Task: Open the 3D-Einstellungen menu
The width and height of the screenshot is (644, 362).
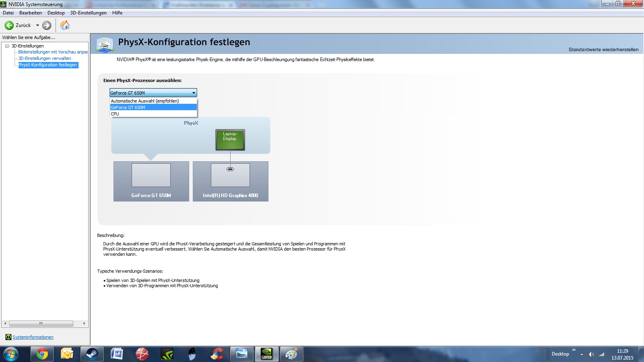Action: coord(88,13)
